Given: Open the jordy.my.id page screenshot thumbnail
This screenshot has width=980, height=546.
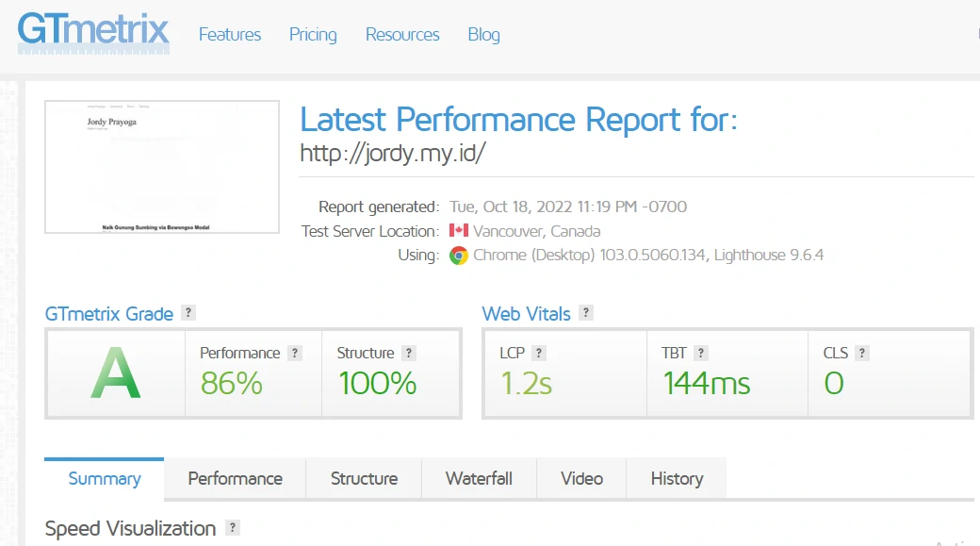Looking at the screenshot, I should [x=162, y=167].
